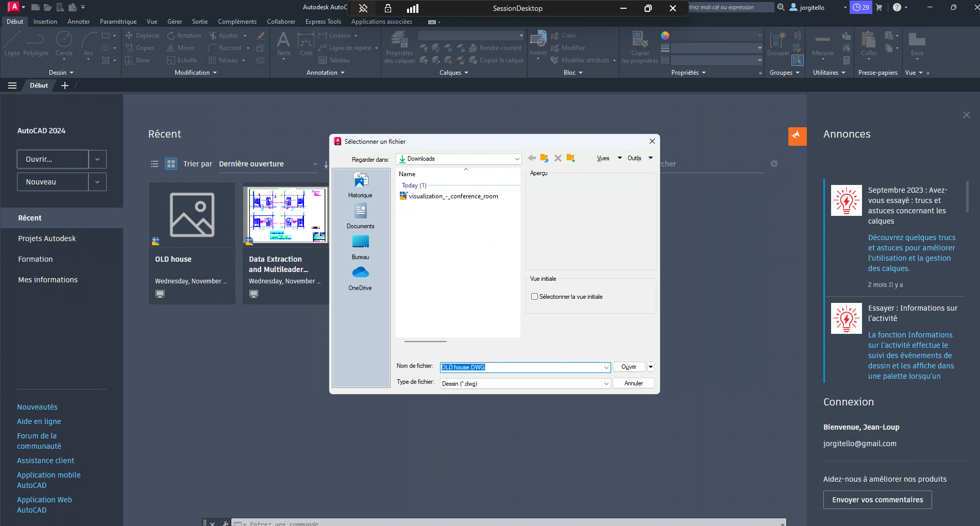Click Copier les propriétés icon
This screenshot has width=980, height=526.
tap(640, 47)
